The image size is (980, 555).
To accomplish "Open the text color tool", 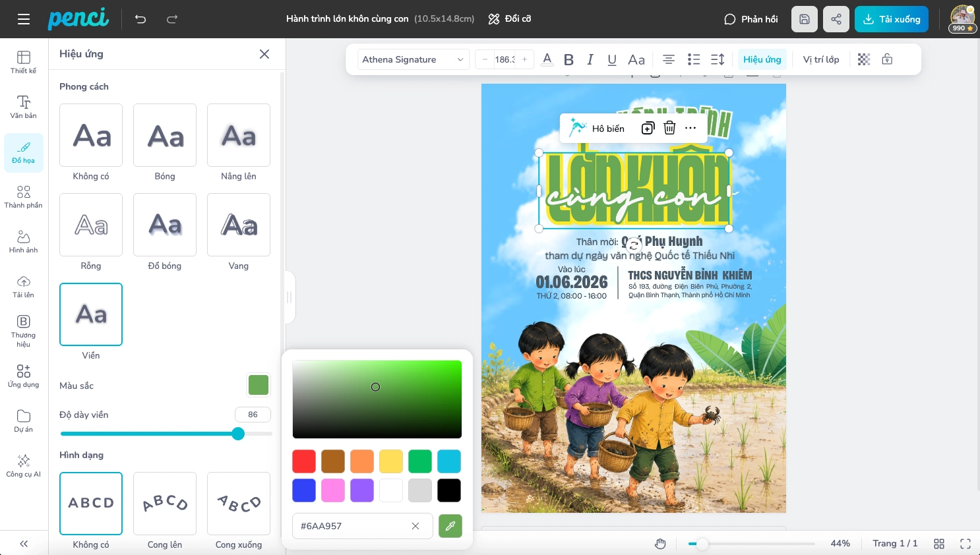I will (547, 59).
